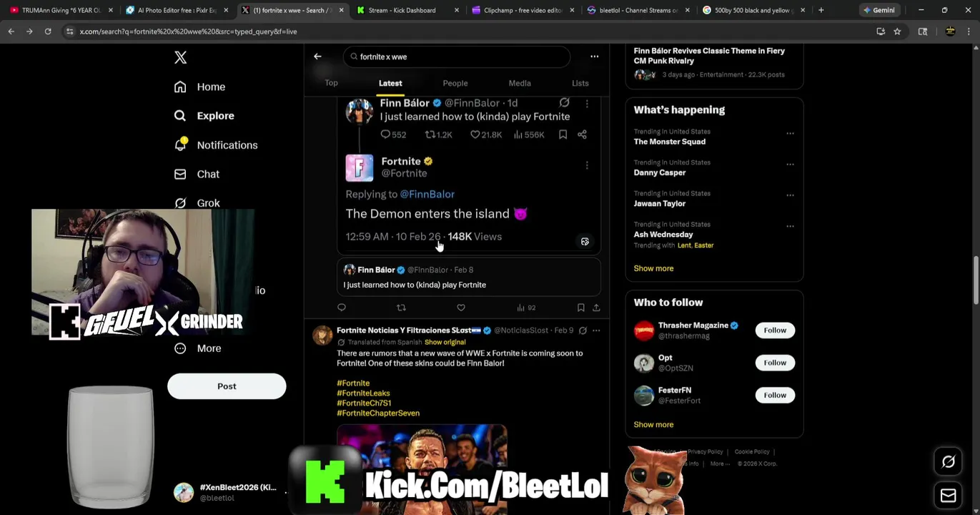This screenshot has width=980, height=515.
Task: Click the page vertical scrollbar
Action: [976, 279]
